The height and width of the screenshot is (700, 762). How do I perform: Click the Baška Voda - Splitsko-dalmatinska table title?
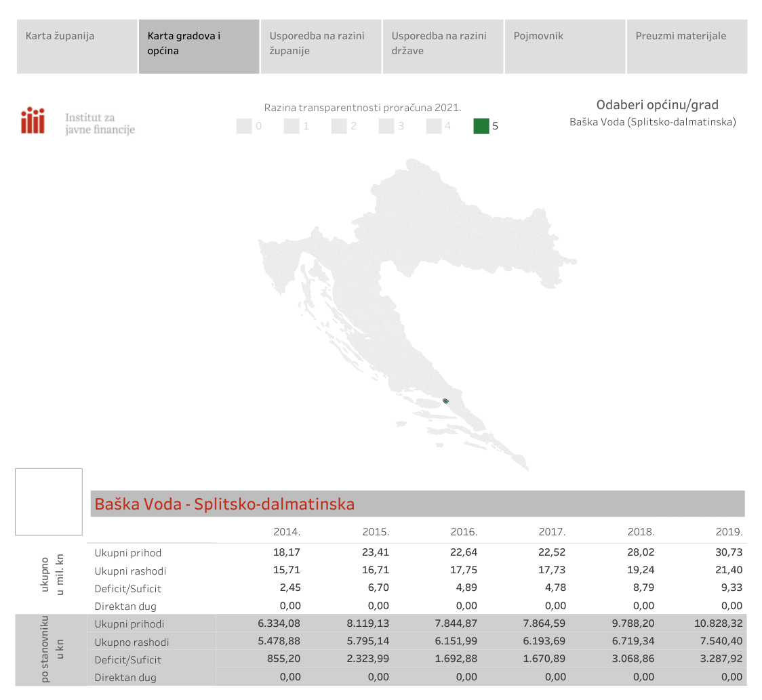click(x=224, y=504)
